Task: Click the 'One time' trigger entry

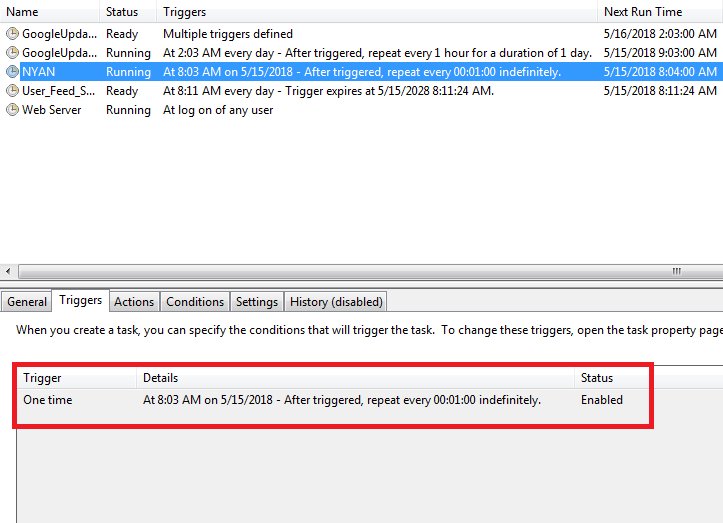Action: [48, 399]
